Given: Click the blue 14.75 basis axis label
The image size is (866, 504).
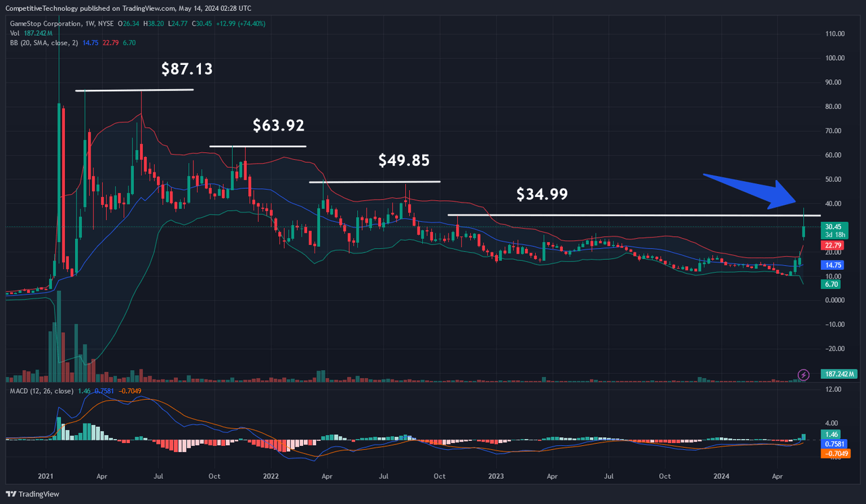Looking at the screenshot, I should point(831,266).
